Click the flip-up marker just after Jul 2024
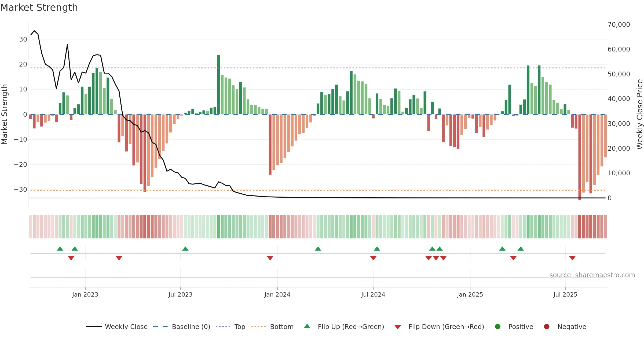This screenshot has height=362, width=644. (x=377, y=249)
